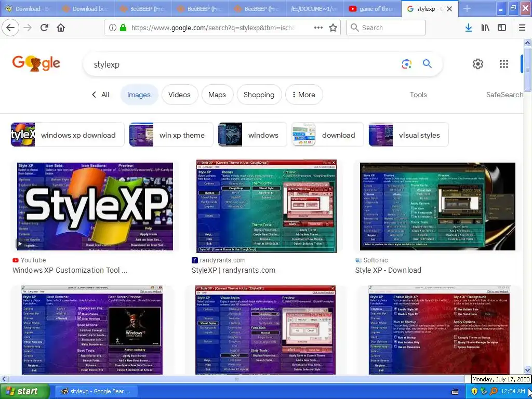Open the Firefox downloads arrow
This screenshot has height=399, width=532.
[469, 28]
